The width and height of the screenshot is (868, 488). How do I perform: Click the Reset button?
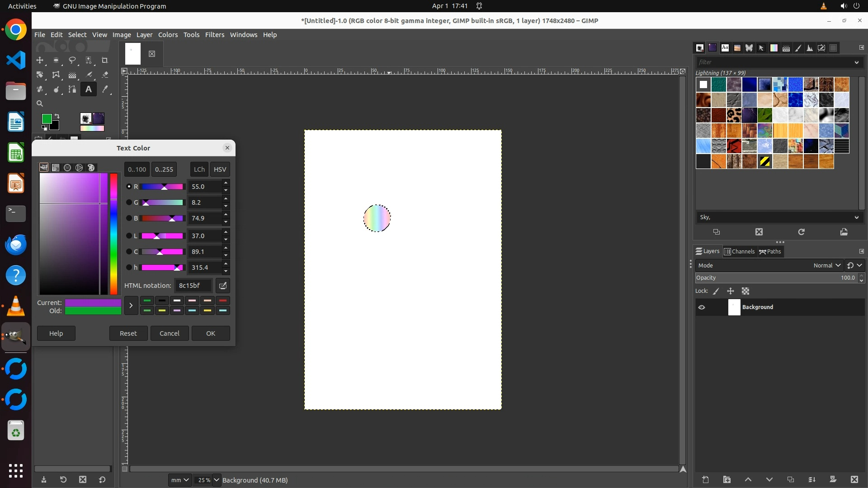click(128, 333)
